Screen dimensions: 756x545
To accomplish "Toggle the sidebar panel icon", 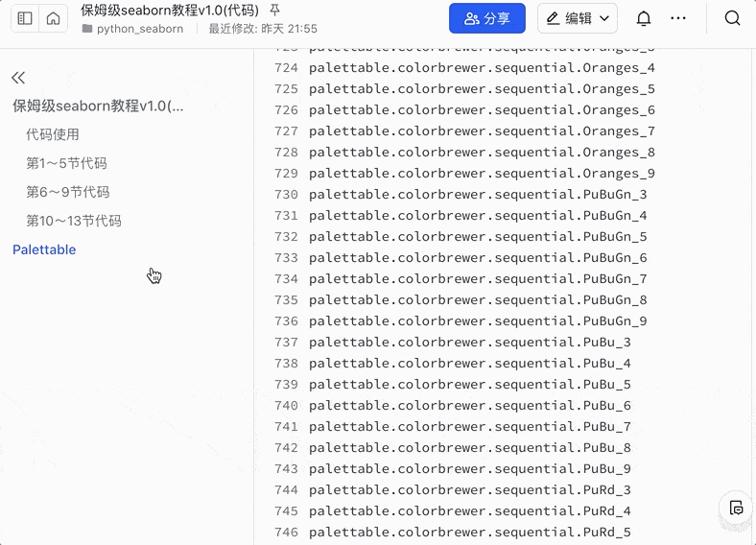I will click(25, 18).
